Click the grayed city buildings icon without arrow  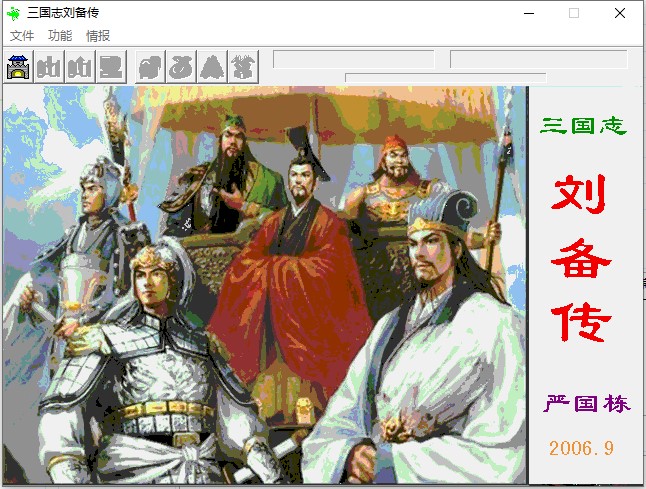pyautogui.click(x=49, y=67)
